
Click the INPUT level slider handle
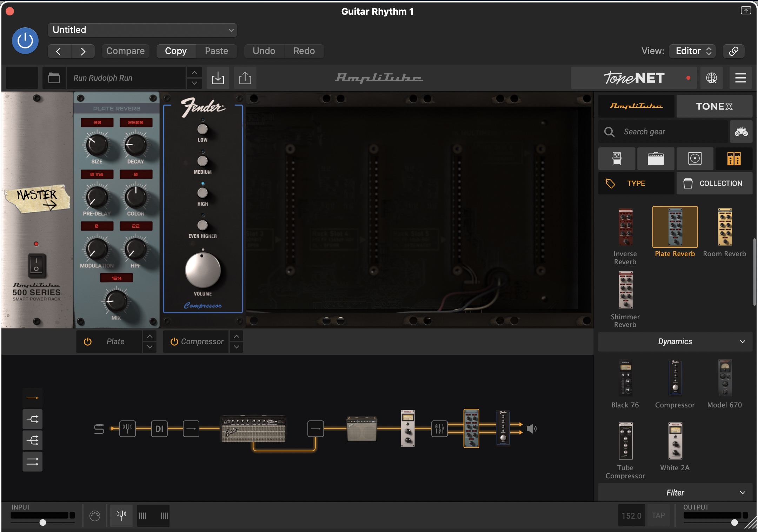(43, 522)
